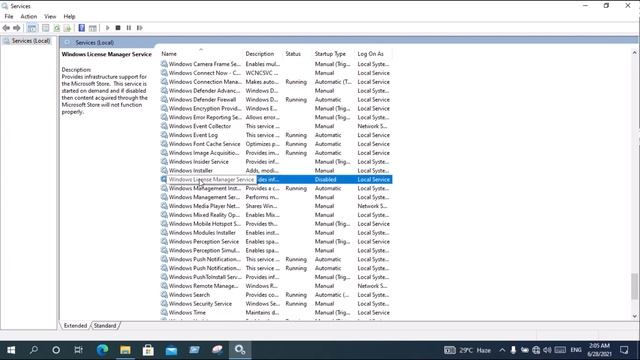640x360 pixels.
Task: Select the Windows Event Collector service
Action: [x=276, y=126]
